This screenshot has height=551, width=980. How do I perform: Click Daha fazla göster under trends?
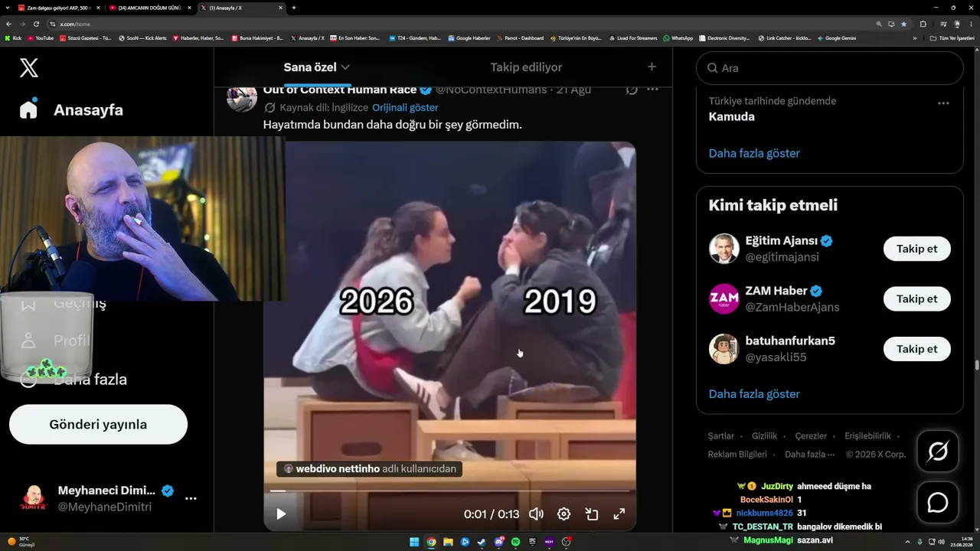(754, 153)
